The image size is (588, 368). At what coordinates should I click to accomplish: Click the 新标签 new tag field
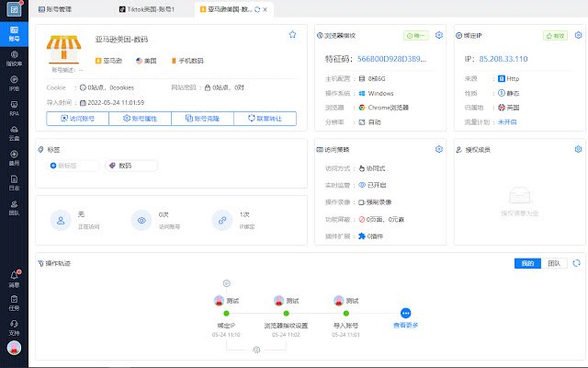coord(73,166)
